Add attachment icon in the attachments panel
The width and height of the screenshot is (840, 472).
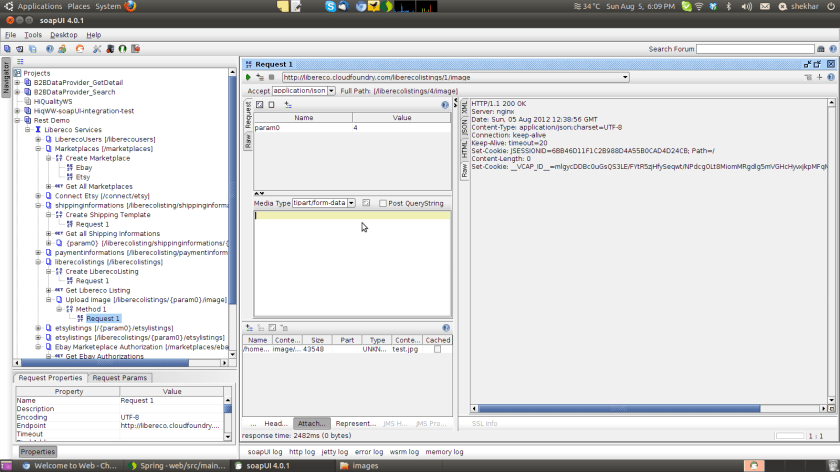(249, 327)
